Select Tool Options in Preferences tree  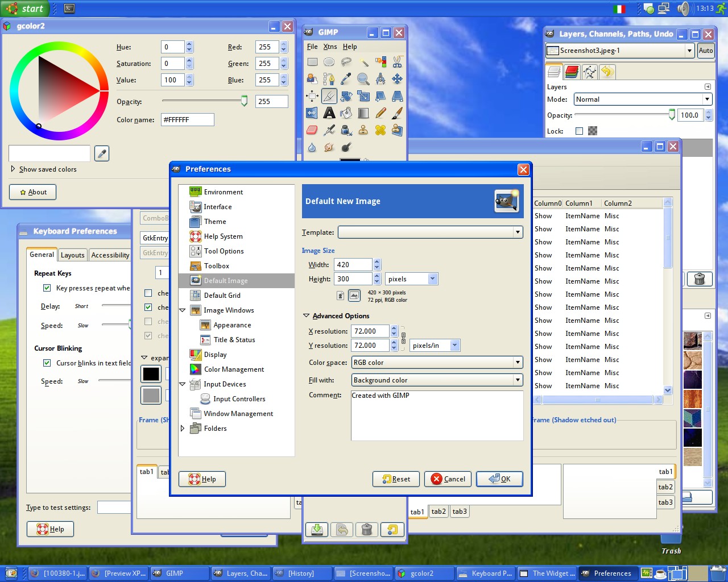(x=224, y=251)
